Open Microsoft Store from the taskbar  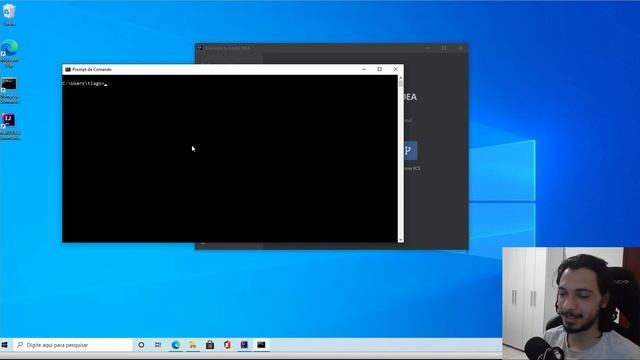(210, 345)
